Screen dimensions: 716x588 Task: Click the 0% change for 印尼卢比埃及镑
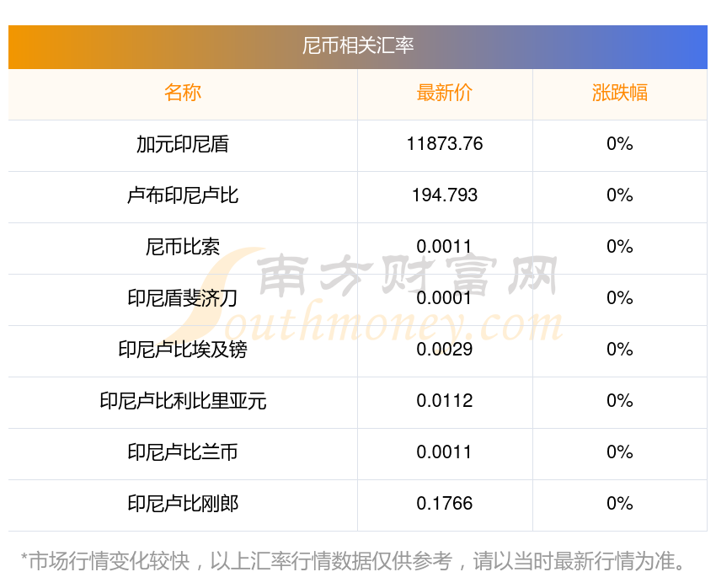coord(620,350)
